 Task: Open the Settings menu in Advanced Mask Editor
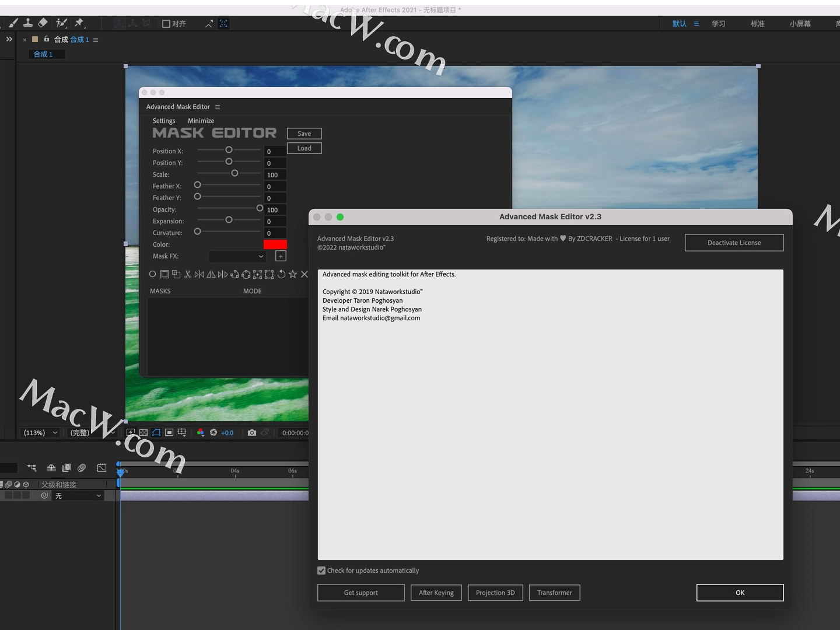coord(163,121)
